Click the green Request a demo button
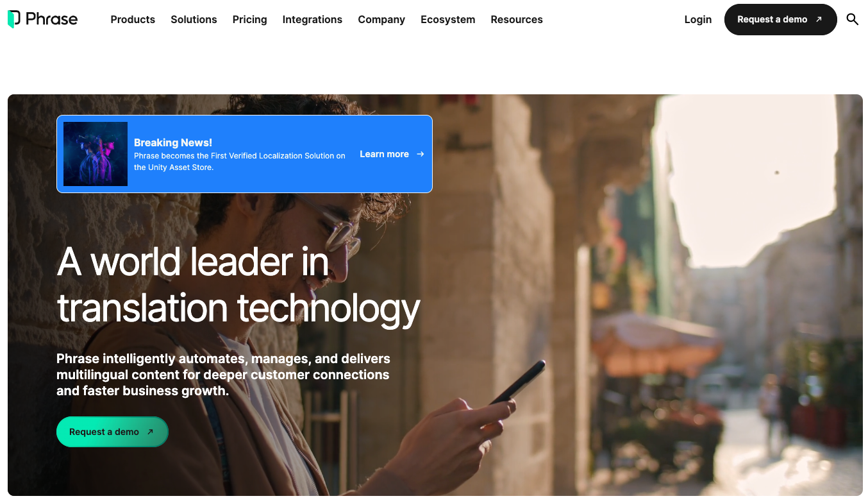 pos(112,432)
